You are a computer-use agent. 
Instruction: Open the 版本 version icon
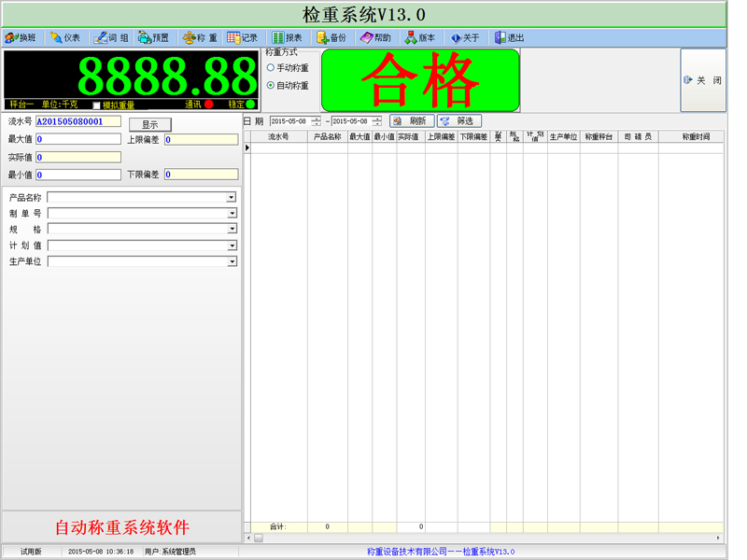(x=419, y=37)
